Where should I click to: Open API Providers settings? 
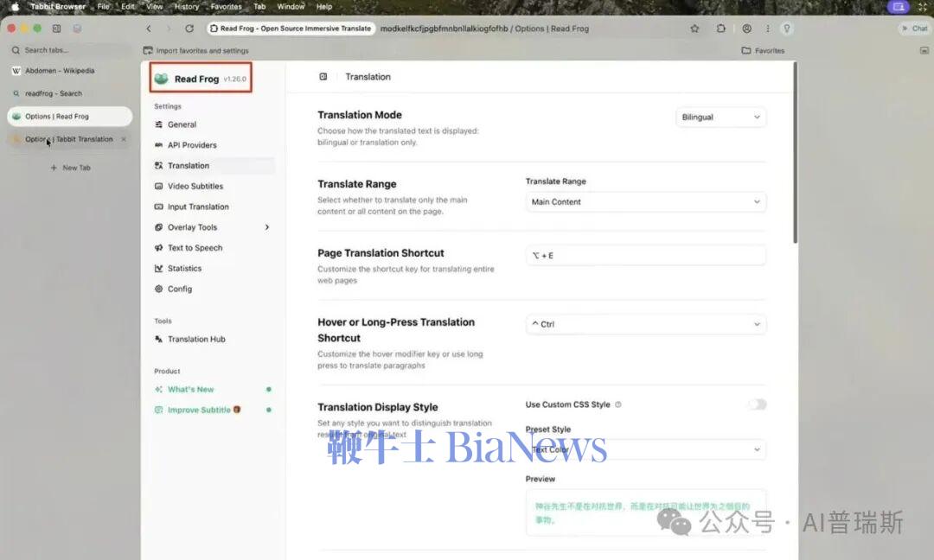[192, 145]
